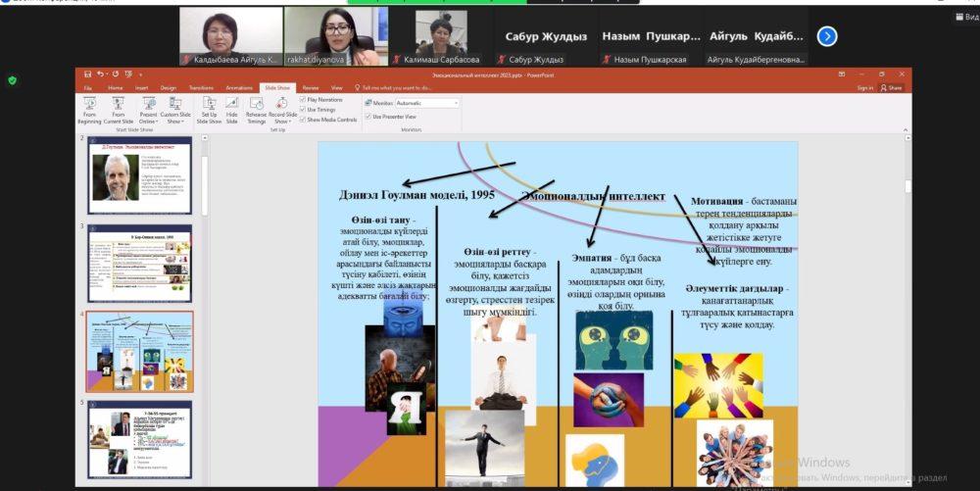This screenshot has height=491, width=980.
Task: Click Калдыбаева Айгуль participant video
Action: (x=230, y=36)
